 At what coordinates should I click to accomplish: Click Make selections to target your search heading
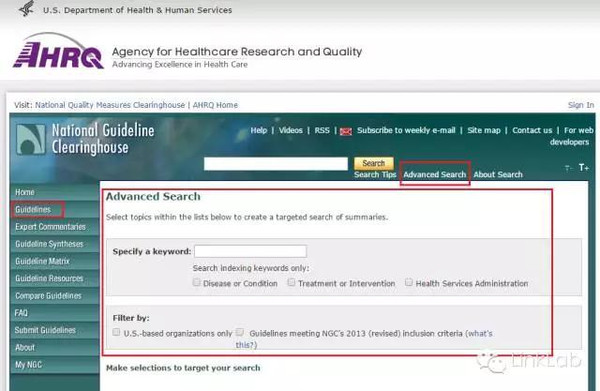pos(183,368)
